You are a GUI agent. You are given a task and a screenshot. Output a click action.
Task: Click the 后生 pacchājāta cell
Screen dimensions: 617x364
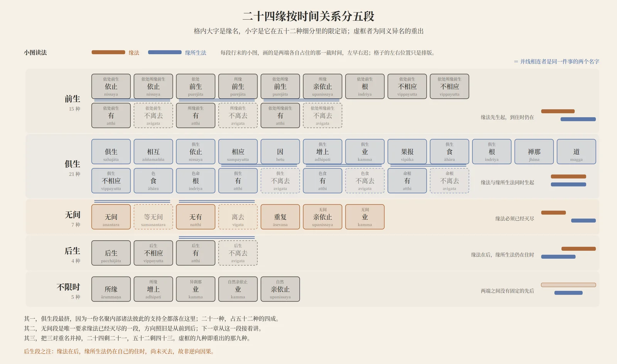tap(111, 253)
